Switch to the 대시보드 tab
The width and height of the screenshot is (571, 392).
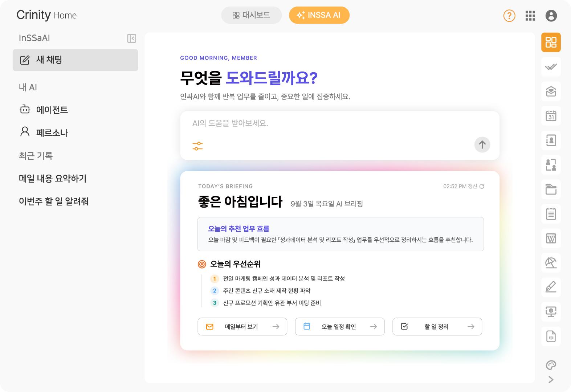tap(252, 15)
